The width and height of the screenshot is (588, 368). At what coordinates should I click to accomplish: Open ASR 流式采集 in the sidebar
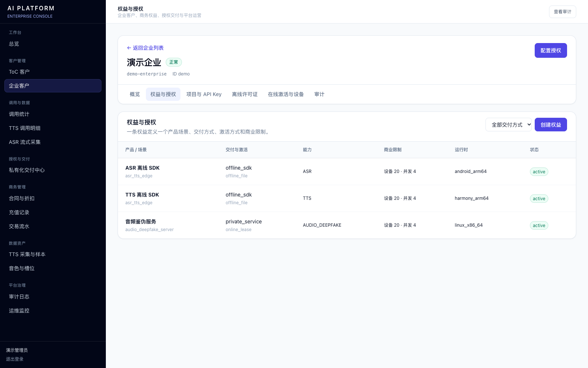[53, 142]
